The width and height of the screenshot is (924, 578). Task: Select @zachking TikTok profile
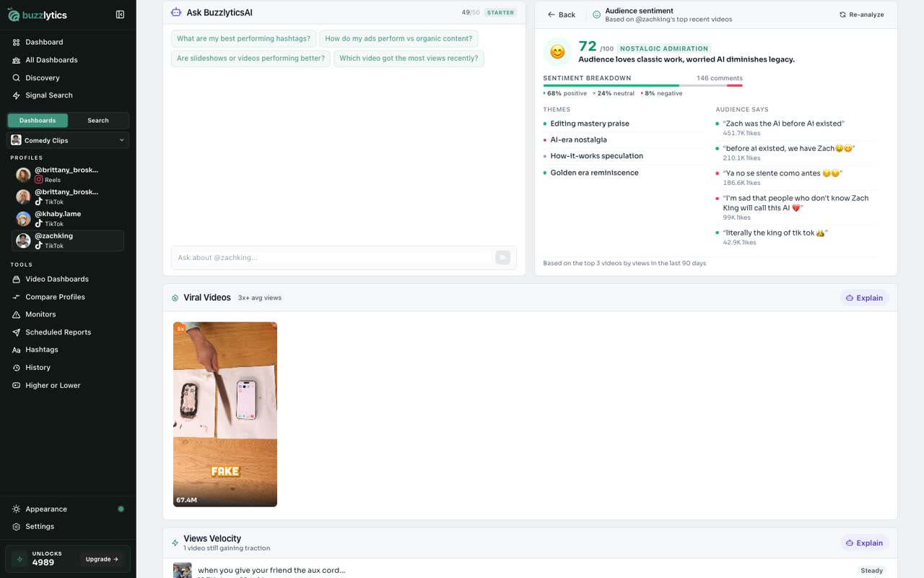(68, 241)
